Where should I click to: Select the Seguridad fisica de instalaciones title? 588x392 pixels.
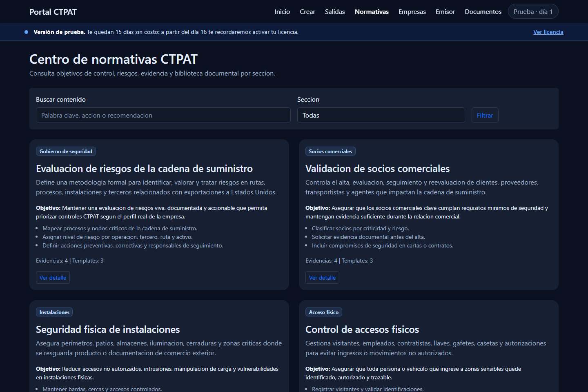(108, 330)
